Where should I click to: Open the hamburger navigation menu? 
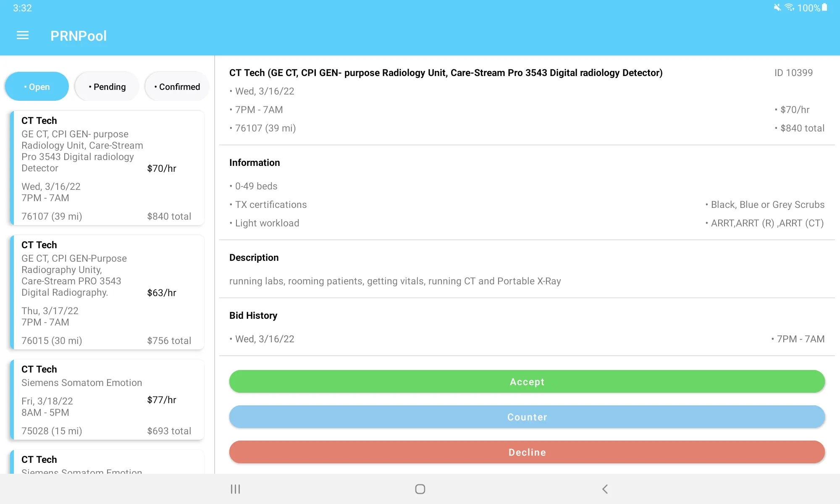click(23, 36)
